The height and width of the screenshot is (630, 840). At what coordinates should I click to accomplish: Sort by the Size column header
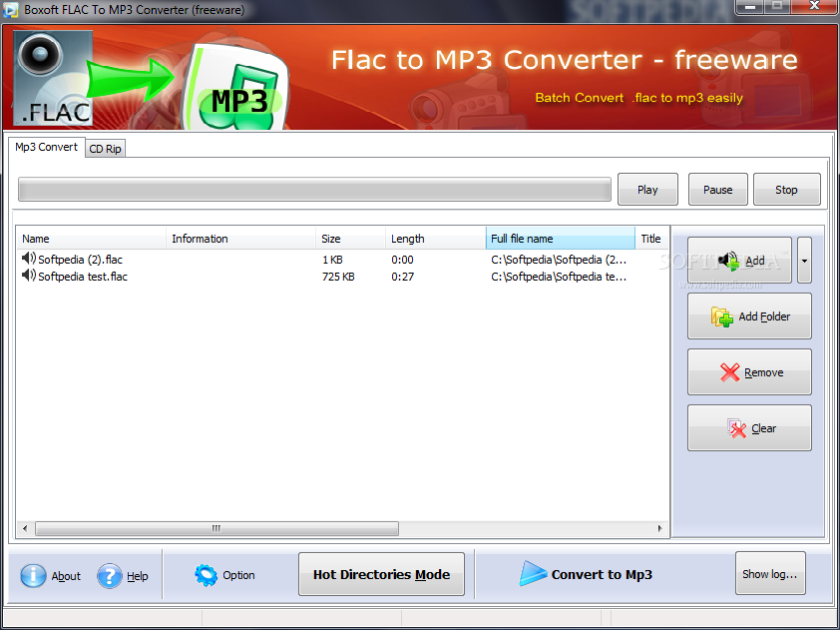coord(350,239)
